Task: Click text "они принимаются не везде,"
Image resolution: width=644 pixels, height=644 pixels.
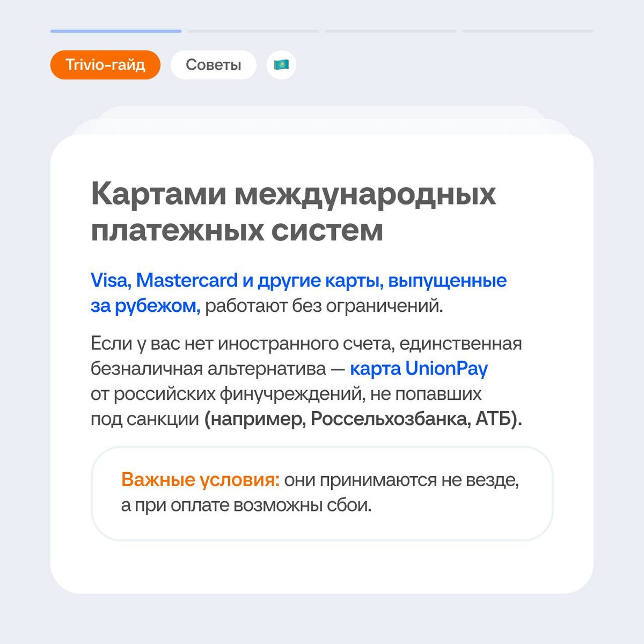Action: 401,480
